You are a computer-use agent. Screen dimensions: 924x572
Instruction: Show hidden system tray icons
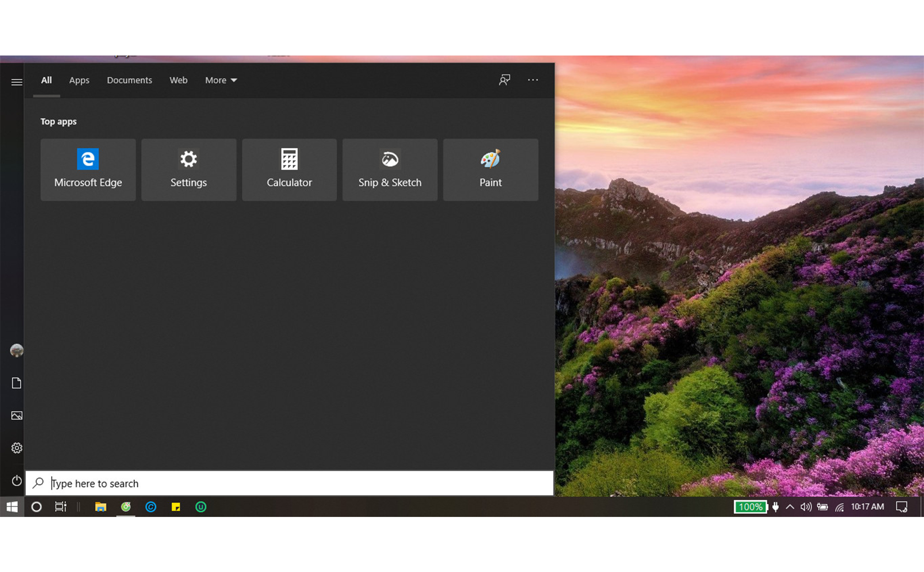coord(790,507)
